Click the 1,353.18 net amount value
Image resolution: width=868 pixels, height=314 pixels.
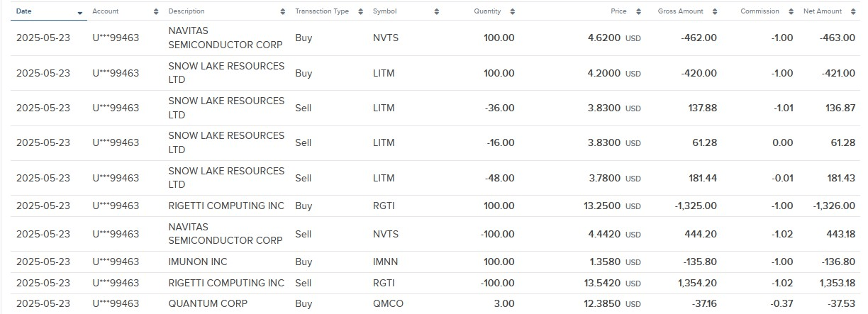[837, 283]
